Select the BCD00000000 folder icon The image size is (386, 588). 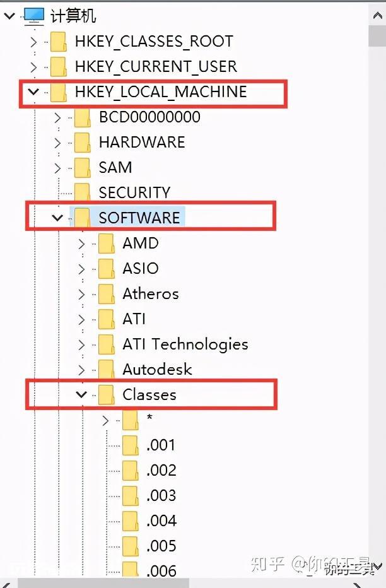pyautogui.click(x=83, y=117)
